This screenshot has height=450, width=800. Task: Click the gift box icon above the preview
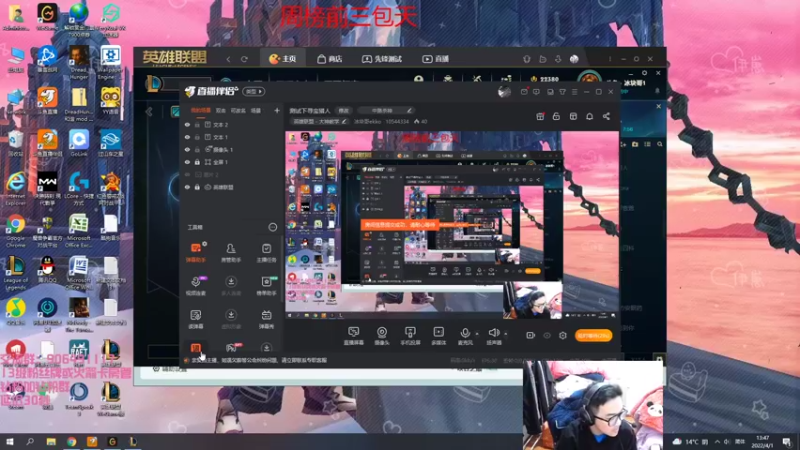(540, 116)
